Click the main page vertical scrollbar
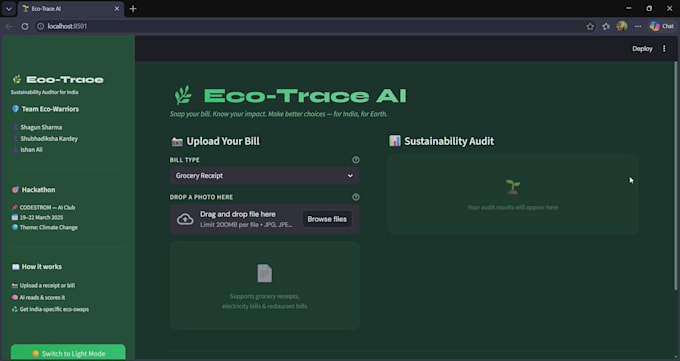Image resolution: width=680 pixels, height=361 pixels. click(675, 176)
